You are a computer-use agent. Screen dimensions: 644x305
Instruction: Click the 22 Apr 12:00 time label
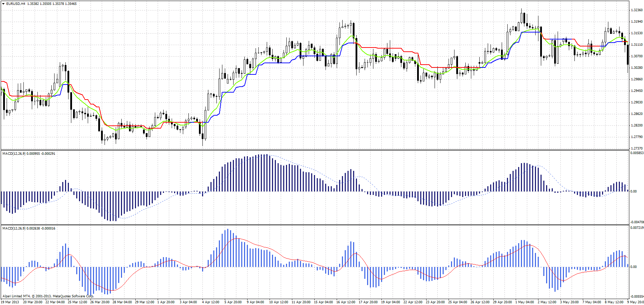pos(413,302)
